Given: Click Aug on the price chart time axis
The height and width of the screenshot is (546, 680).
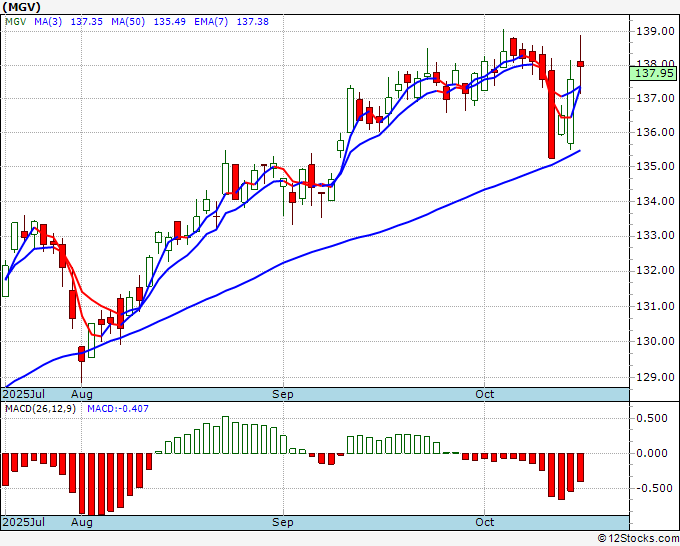Looking at the screenshot, I should tap(82, 394).
